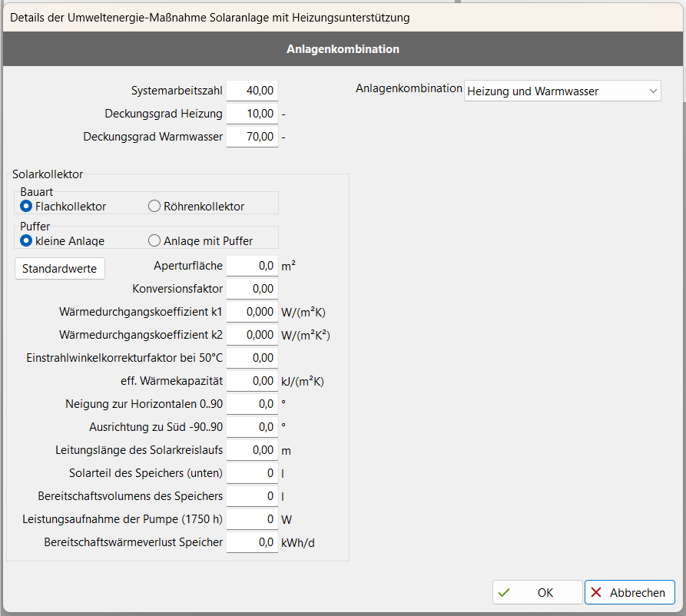
Task: Click the Wärmedurchgangskoeffizient k1 field
Action: (x=252, y=312)
